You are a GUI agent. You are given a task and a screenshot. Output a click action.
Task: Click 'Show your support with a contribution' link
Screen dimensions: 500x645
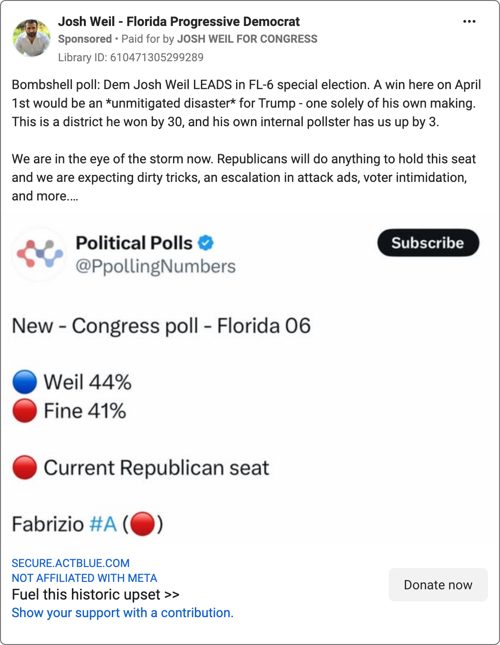tap(122, 613)
